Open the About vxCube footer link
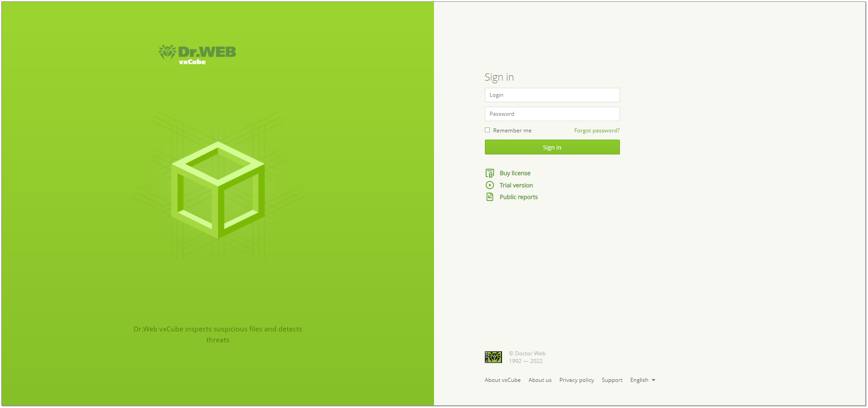 coord(502,380)
